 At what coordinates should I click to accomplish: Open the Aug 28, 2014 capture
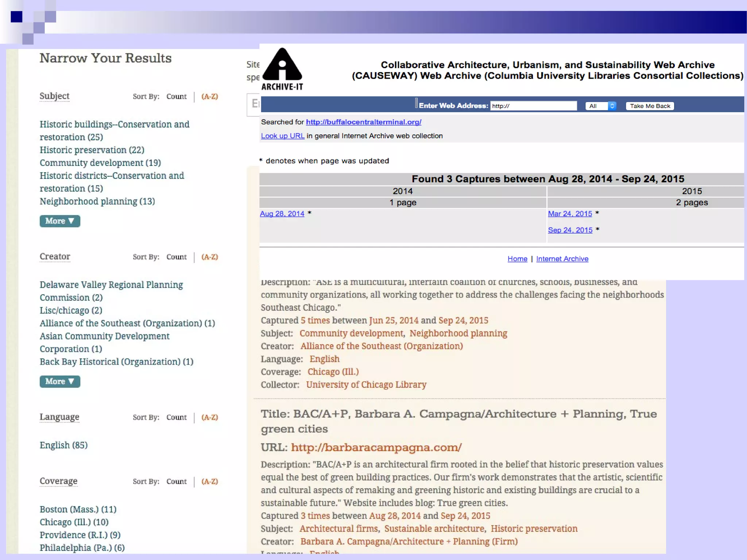click(282, 214)
